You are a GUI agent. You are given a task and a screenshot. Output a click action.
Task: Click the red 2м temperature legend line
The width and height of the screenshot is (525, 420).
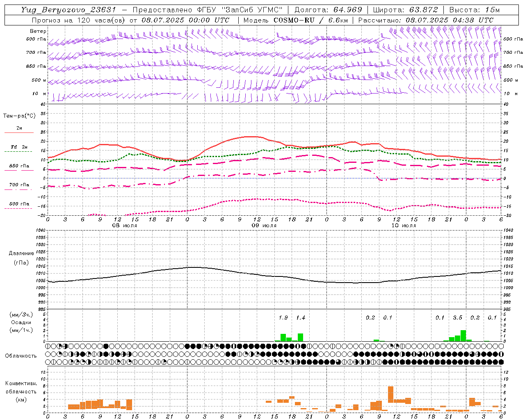click(x=19, y=132)
